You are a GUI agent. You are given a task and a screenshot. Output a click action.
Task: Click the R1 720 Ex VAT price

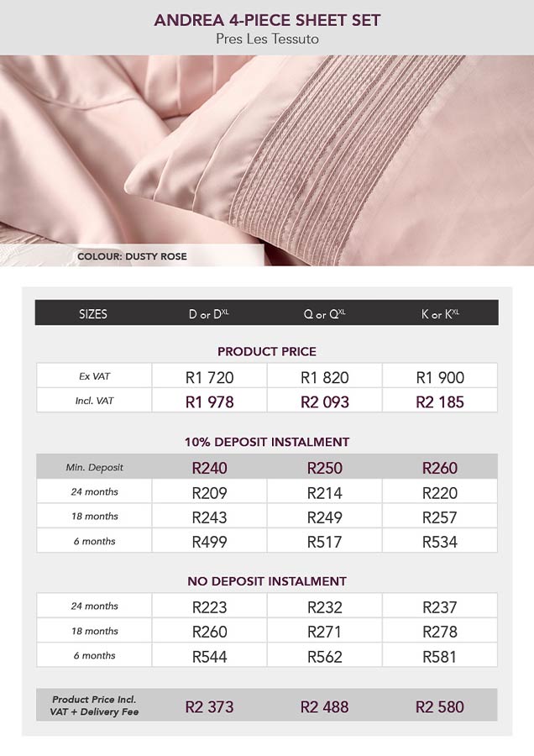[209, 377]
